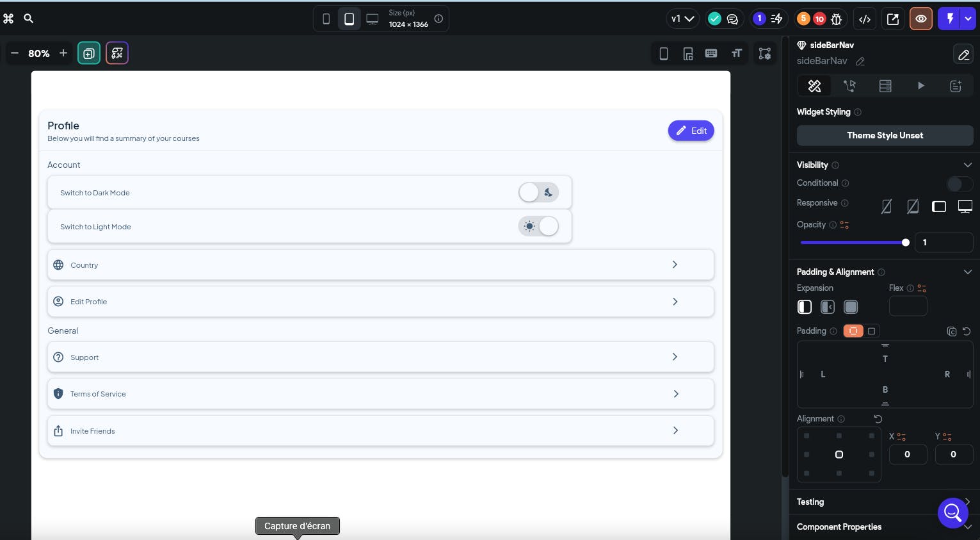980x540 pixels.
Task: Toggle phone responsive visibility
Action: [x=887, y=206]
